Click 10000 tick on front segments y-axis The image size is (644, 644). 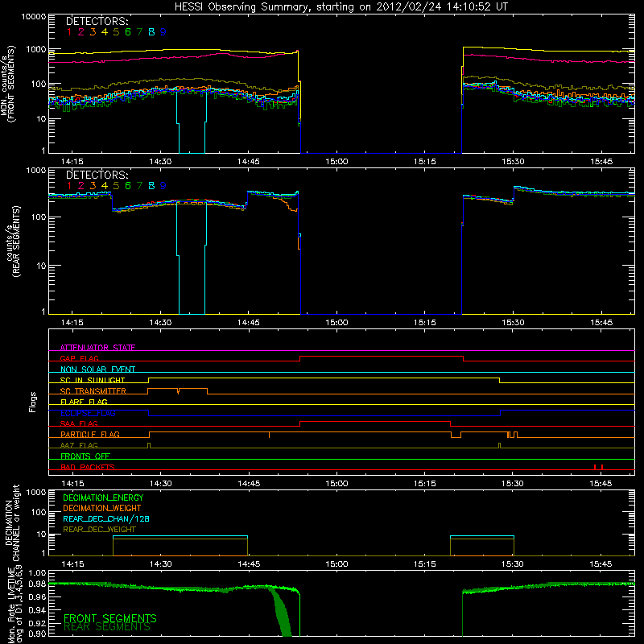point(34,17)
